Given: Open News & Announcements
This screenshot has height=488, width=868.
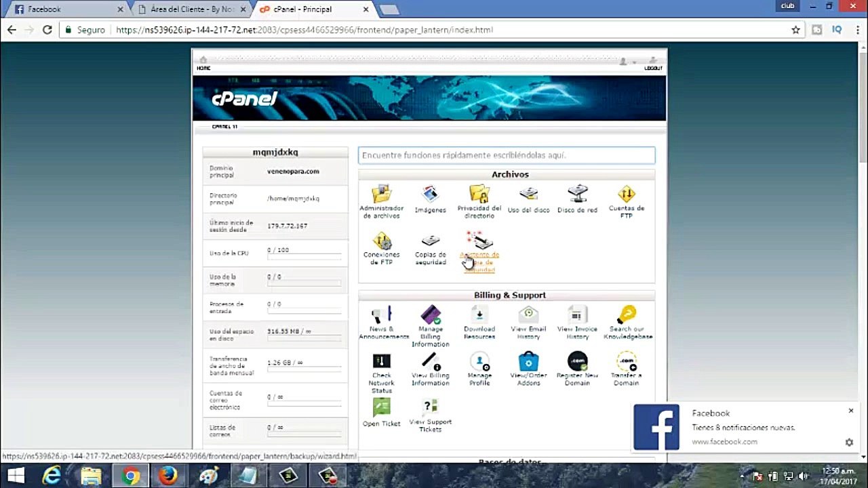Looking at the screenshot, I should pos(381,314).
